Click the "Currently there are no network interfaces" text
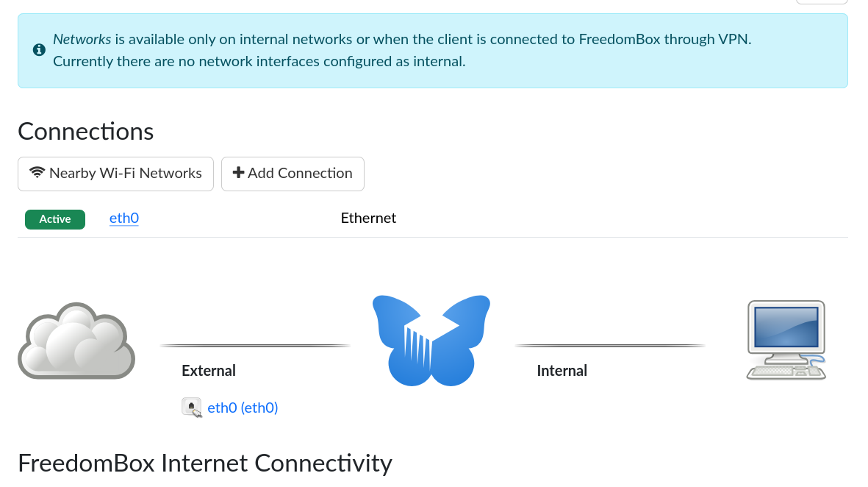The height and width of the screenshot is (487, 868). pos(259,61)
